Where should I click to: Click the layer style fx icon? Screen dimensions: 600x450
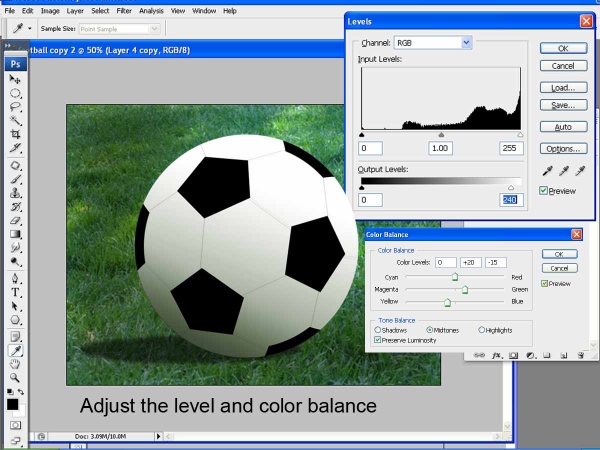(x=496, y=355)
